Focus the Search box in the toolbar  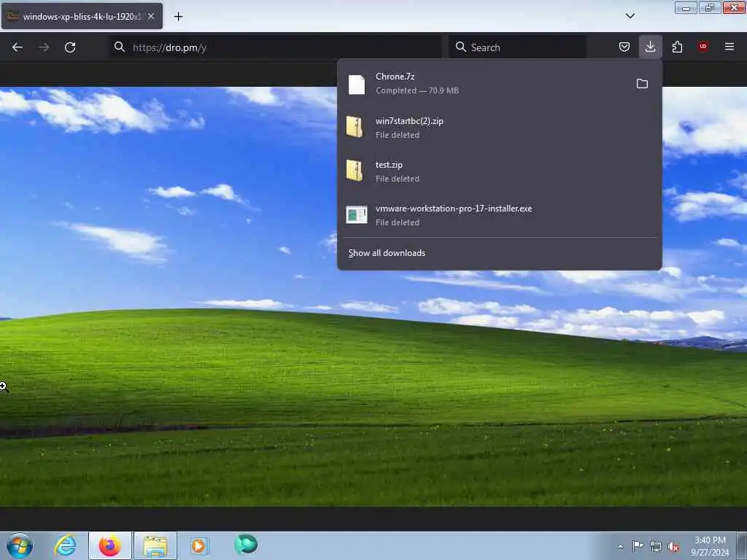click(517, 47)
